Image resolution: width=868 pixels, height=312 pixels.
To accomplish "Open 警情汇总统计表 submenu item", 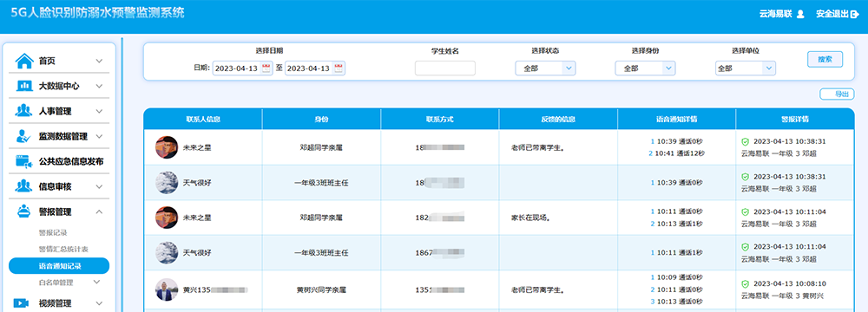I will click(x=63, y=249).
